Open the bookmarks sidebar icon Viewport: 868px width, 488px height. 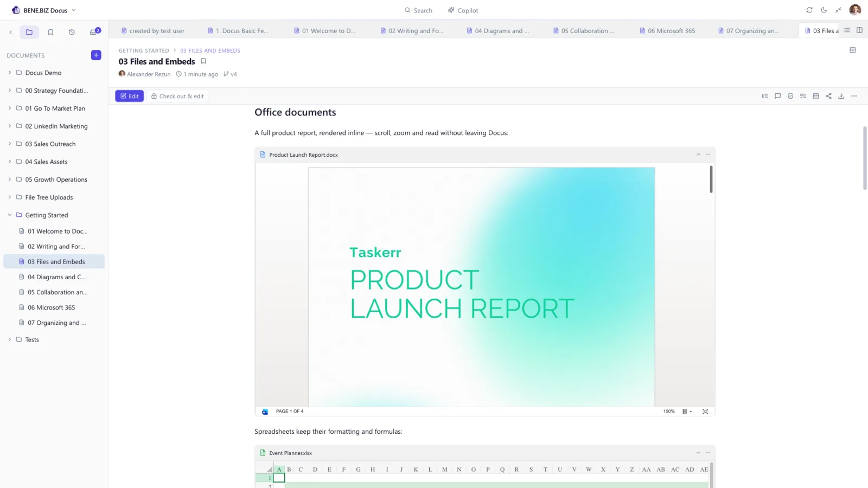(50, 33)
